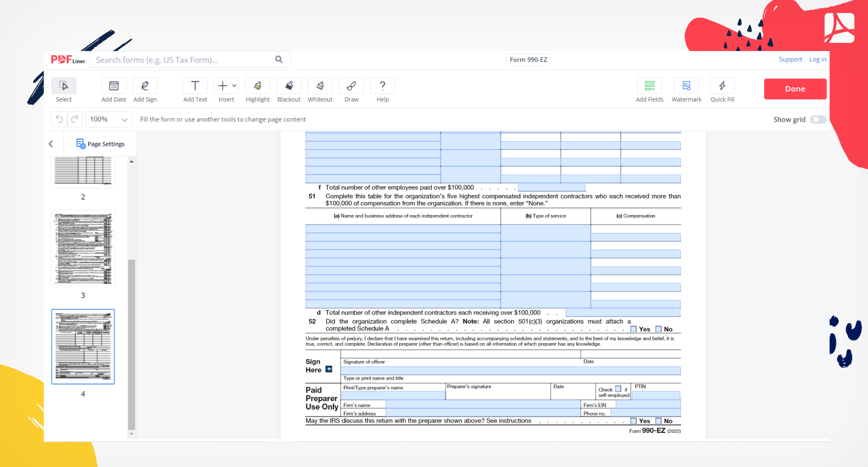Click the Add Sign tool

pos(145,86)
